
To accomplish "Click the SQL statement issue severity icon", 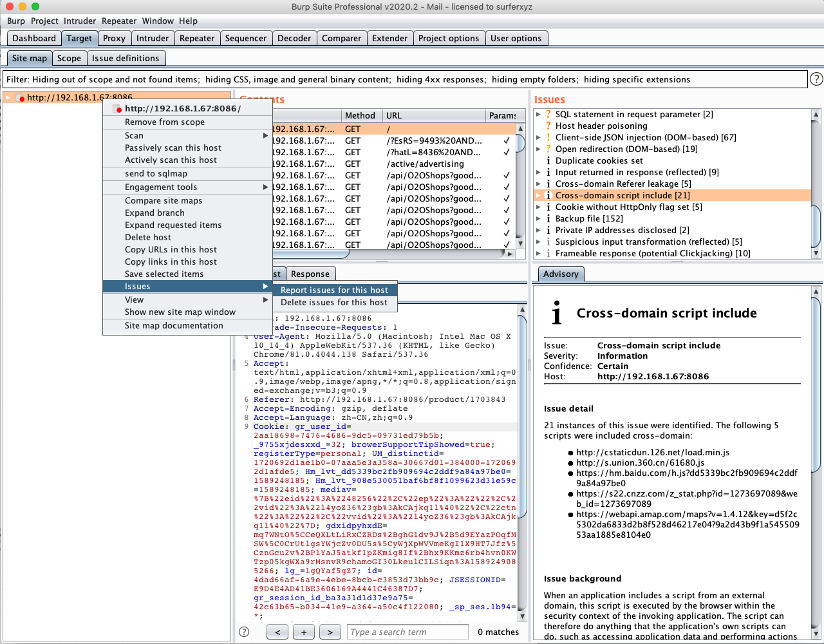I will click(x=548, y=114).
